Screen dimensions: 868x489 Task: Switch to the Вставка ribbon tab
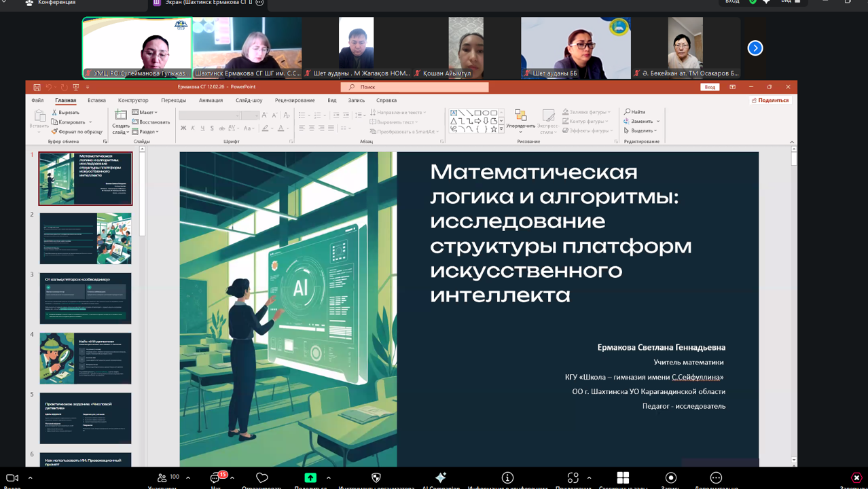point(96,100)
